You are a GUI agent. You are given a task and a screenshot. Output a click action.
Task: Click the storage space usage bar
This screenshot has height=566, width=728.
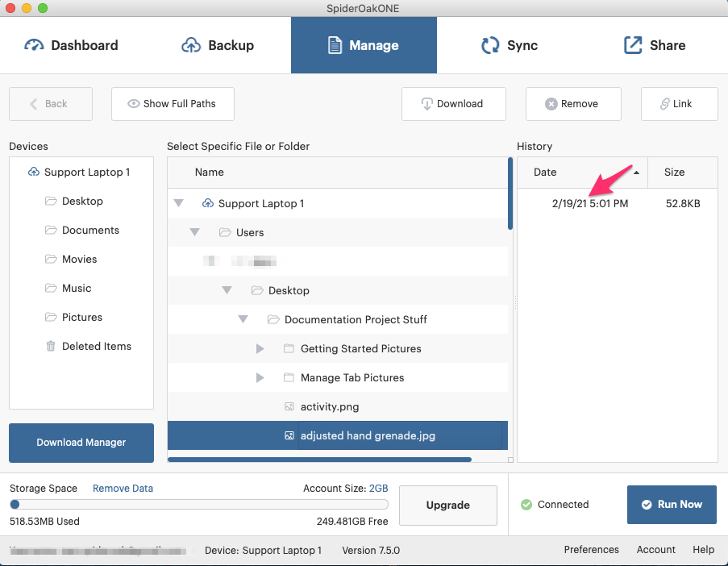(x=199, y=505)
